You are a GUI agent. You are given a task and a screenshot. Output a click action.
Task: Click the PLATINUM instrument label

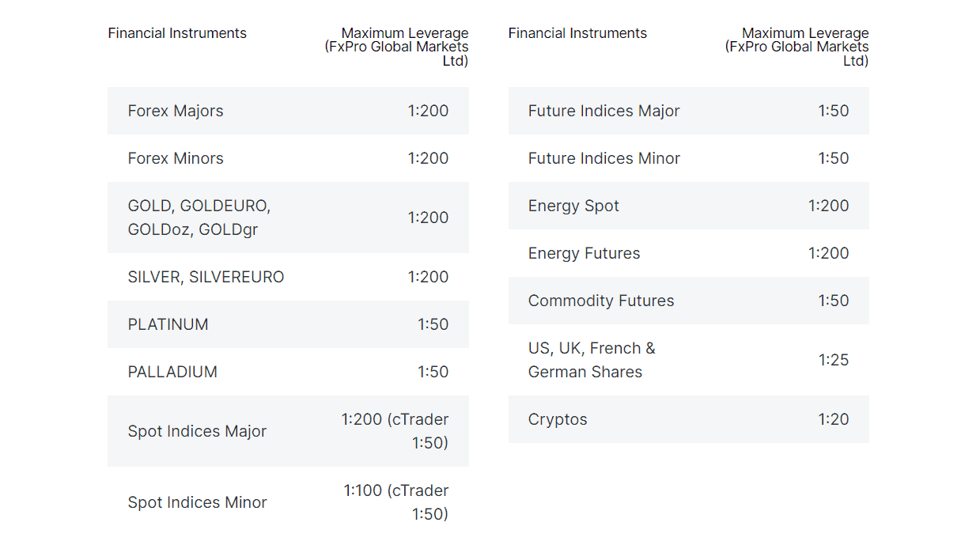tap(168, 324)
